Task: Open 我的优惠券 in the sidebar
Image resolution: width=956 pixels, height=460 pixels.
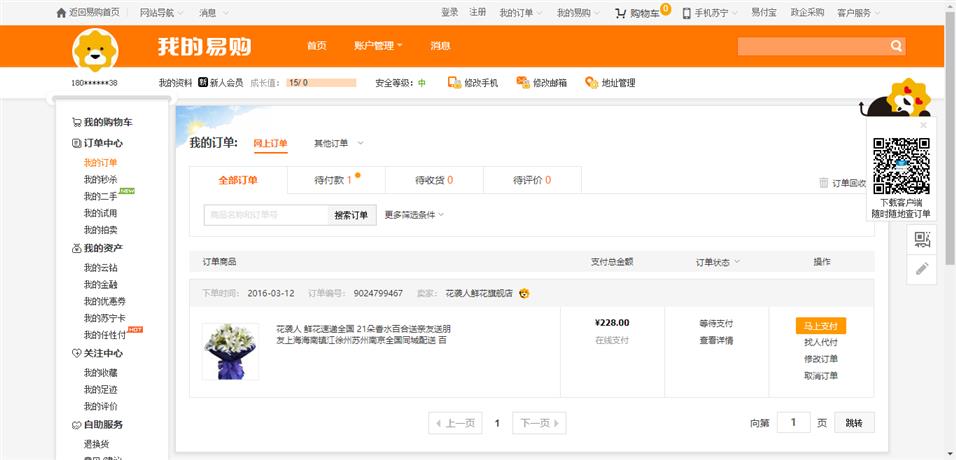Action: pyautogui.click(x=105, y=301)
